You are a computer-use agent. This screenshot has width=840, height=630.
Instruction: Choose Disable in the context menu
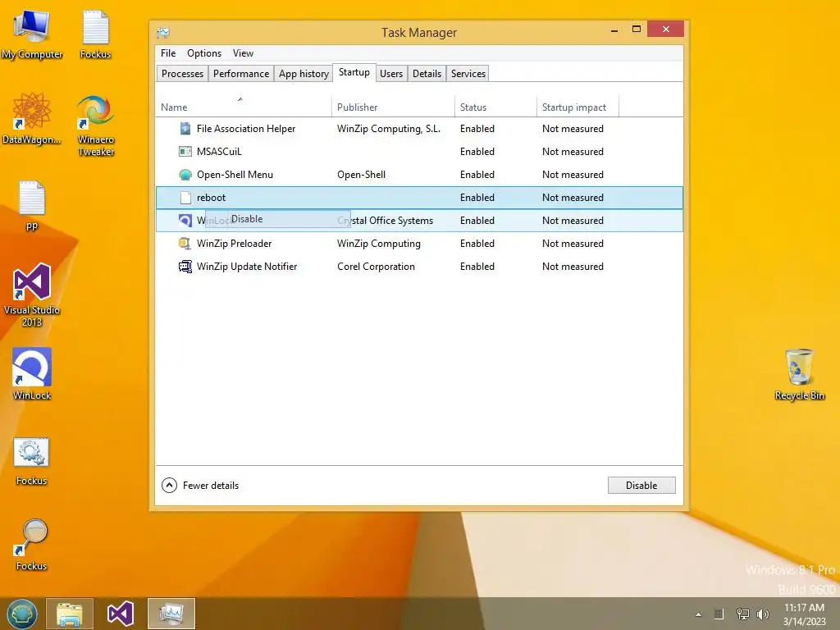[x=278, y=218]
